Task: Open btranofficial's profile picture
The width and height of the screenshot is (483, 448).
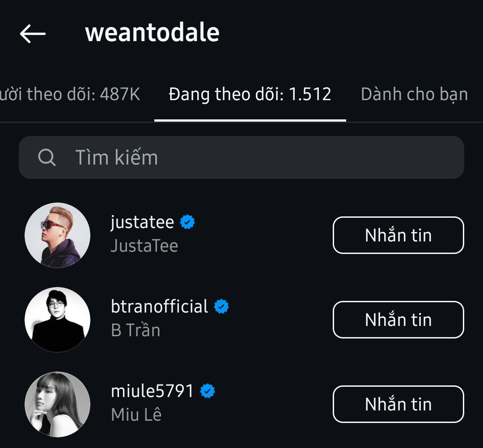Action: [57, 320]
